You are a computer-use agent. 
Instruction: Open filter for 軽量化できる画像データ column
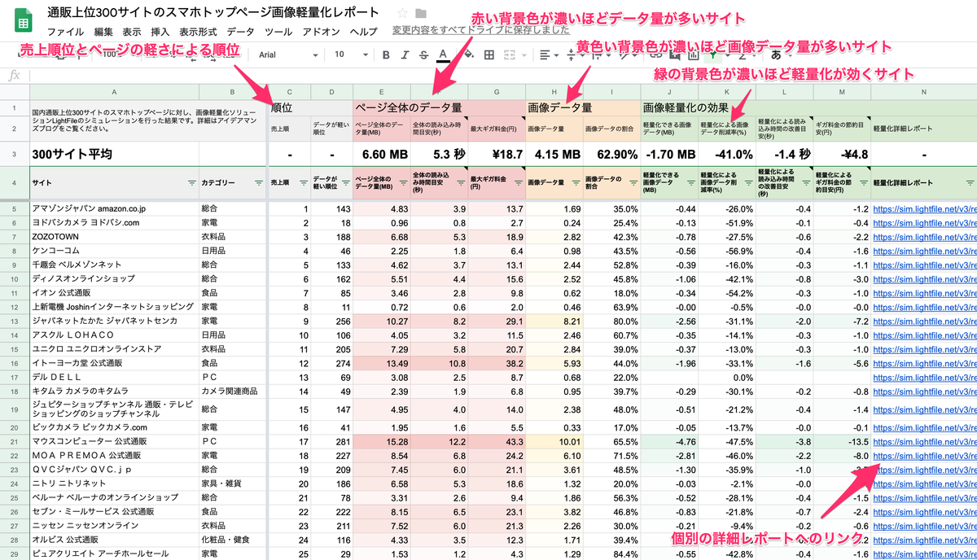pyautogui.click(x=690, y=183)
